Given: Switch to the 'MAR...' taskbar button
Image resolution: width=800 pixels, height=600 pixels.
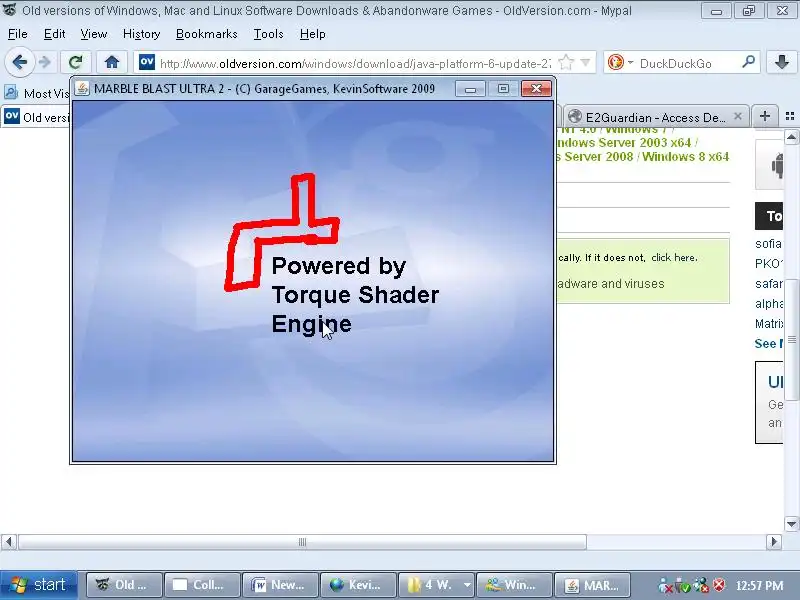Looking at the screenshot, I should coord(592,585).
